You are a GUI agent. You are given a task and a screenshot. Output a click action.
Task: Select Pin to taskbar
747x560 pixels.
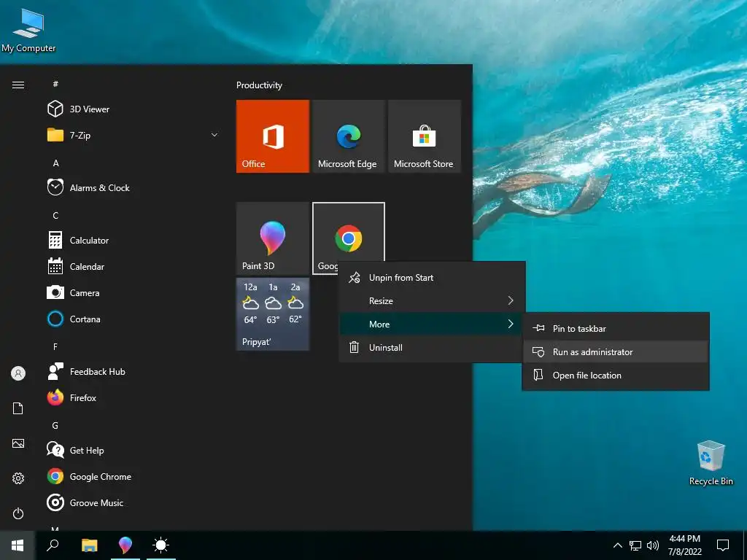click(616, 329)
